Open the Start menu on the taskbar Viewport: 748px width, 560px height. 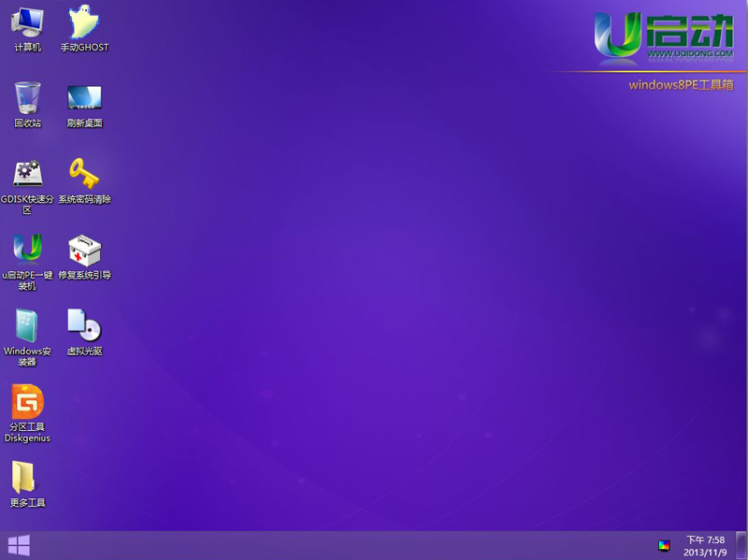[19, 545]
